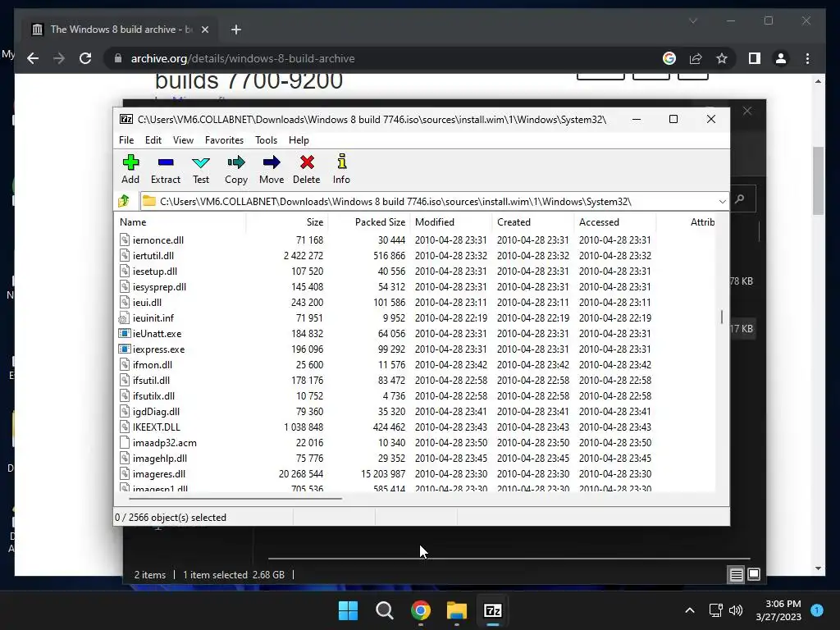
Task: Select iesysprep.dll entry
Action: tap(414, 286)
